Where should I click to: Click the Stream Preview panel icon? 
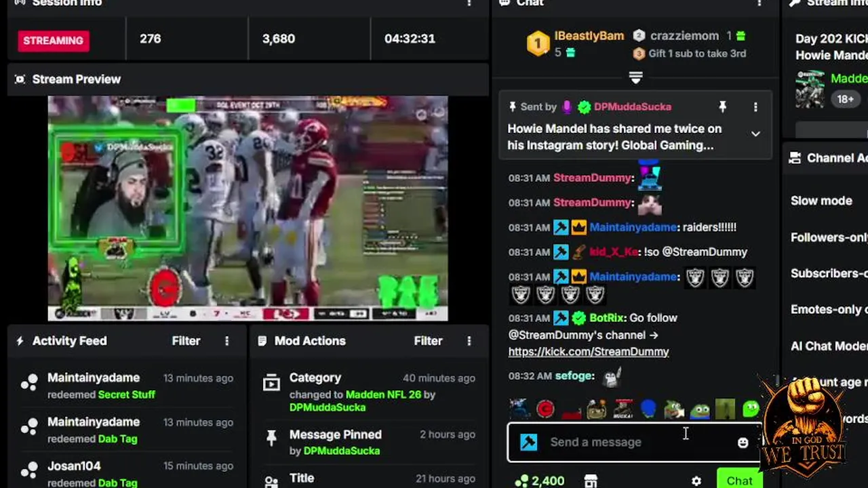click(x=20, y=79)
